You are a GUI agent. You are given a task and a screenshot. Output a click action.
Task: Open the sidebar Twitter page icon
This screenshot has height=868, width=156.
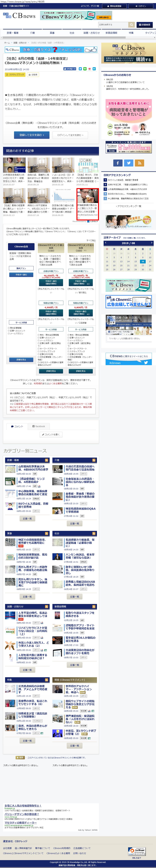point(128,163)
